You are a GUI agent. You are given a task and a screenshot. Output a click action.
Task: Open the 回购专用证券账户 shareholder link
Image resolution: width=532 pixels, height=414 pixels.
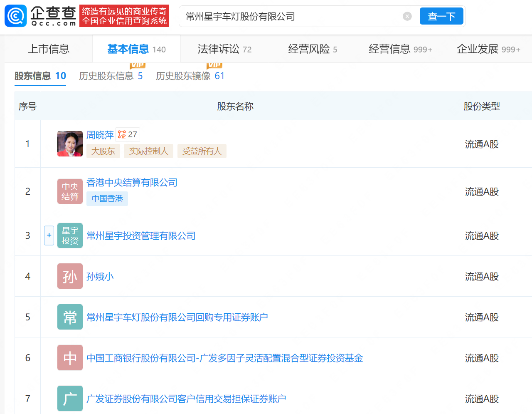coord(177,317)
